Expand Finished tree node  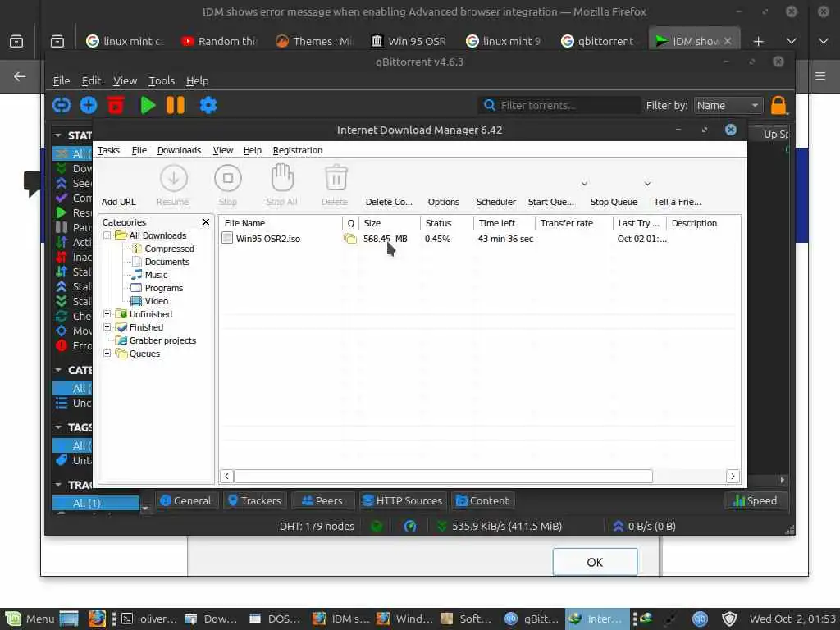[x=107, y=326]
